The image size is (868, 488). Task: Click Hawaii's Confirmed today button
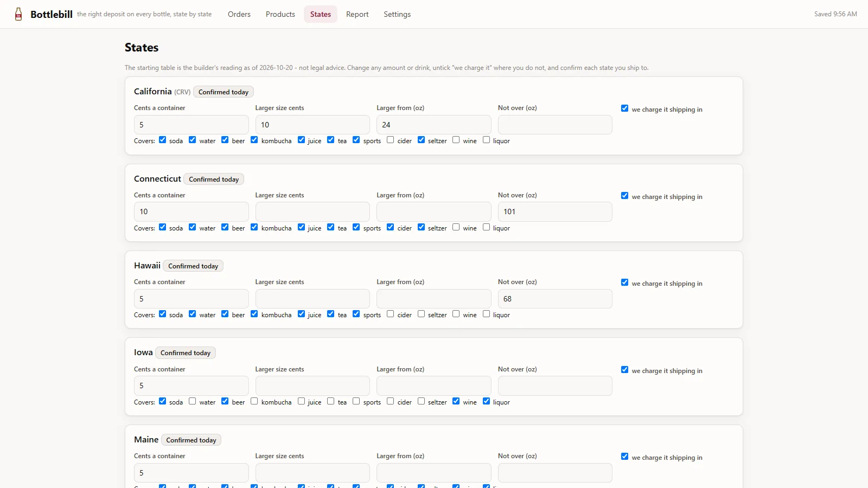(x=193, y=266)
